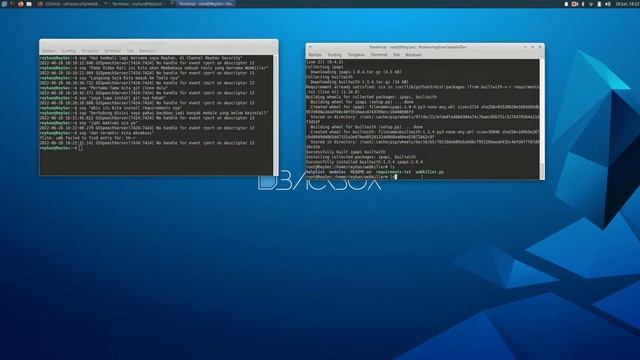Open the clock showing 18:22
This screenshot has width=640, height=360.
(627, 4)
